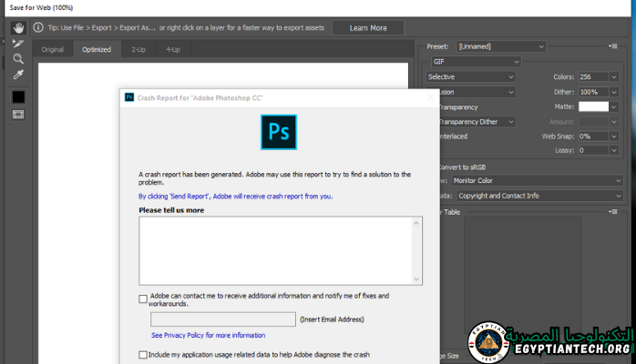636x364 pixels.
Task: Switch to the Original tab
Action: (52, 49)
